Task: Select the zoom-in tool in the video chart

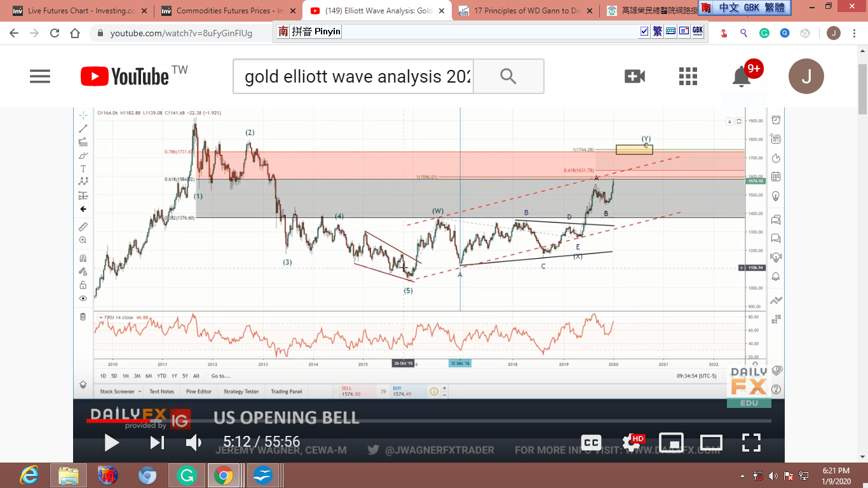Action: pyautogui.click(x=83, y=240)
